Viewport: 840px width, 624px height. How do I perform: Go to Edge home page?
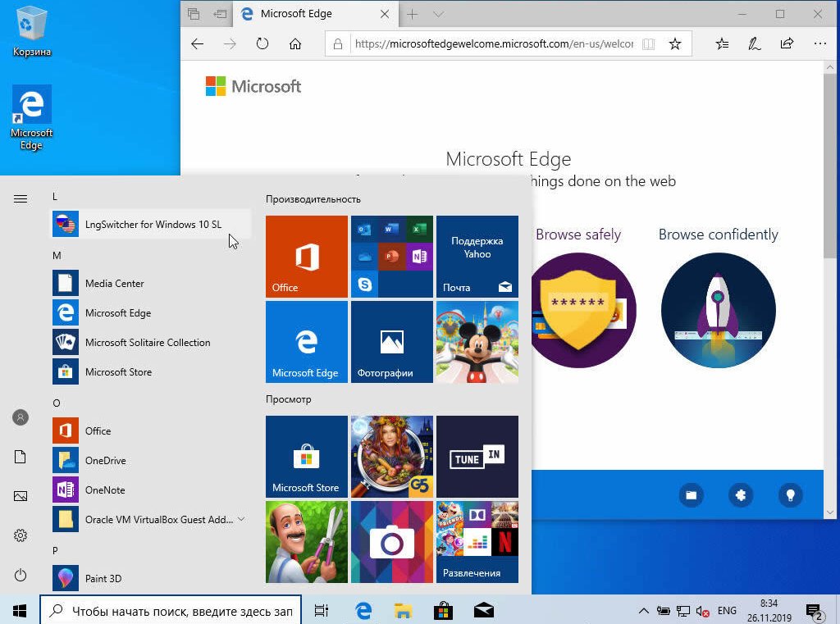click(294, 44)
